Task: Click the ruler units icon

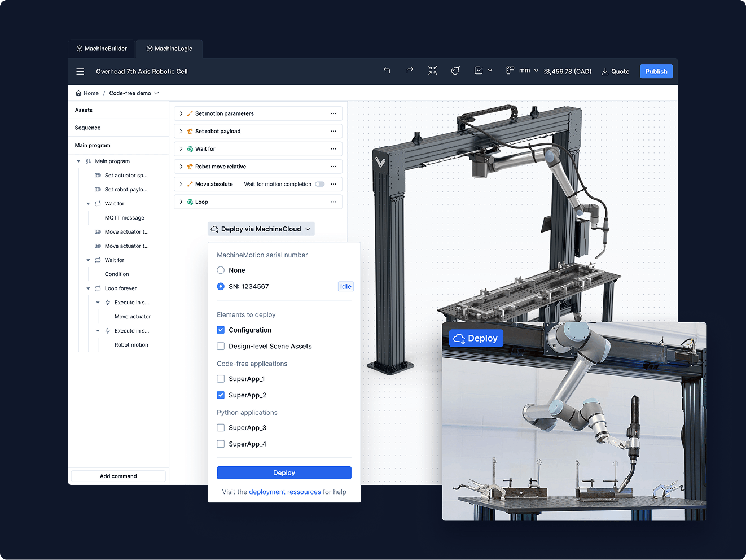Action: click(510, 71)
